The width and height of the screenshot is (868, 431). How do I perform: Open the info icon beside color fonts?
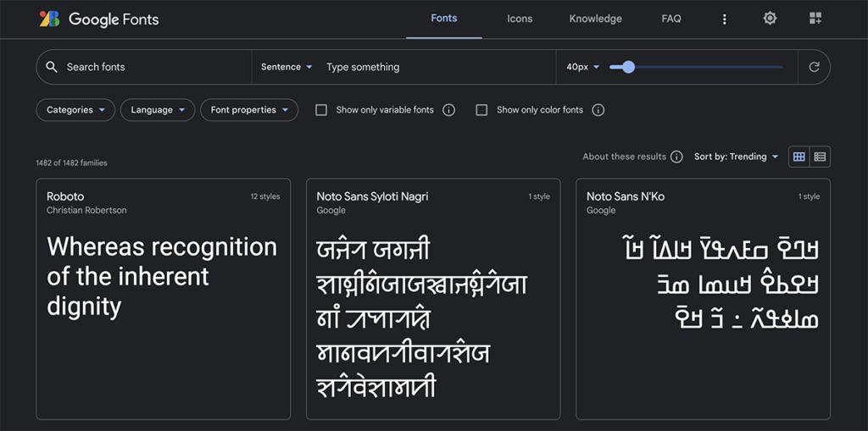coord(598,110)
